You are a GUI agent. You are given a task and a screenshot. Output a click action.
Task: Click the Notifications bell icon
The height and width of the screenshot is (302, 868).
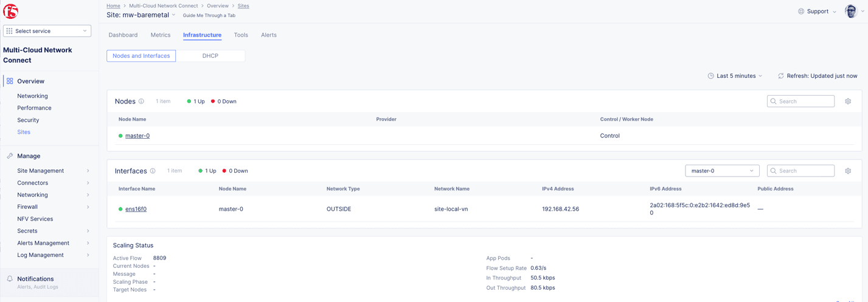(10, 279)
